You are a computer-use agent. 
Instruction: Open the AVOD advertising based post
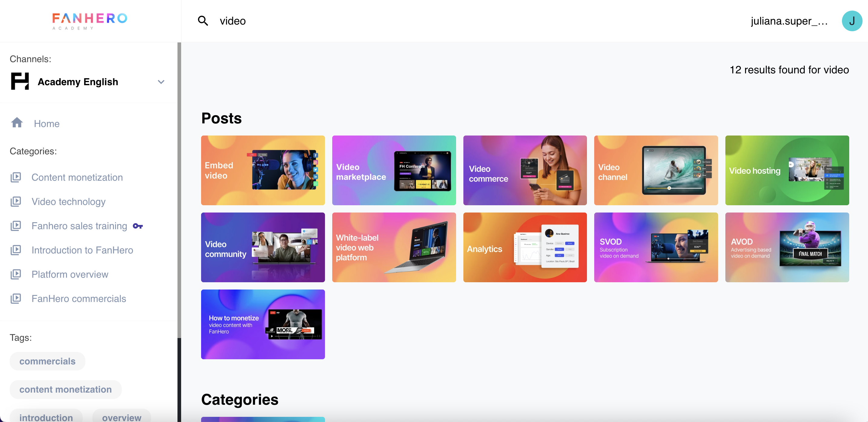(787, 247)
